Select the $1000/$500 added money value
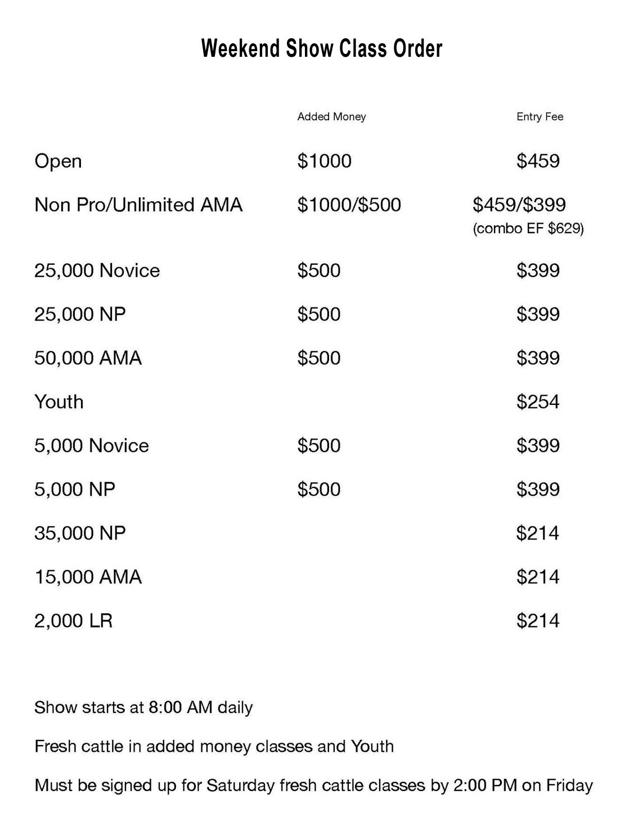 [349, 205]
